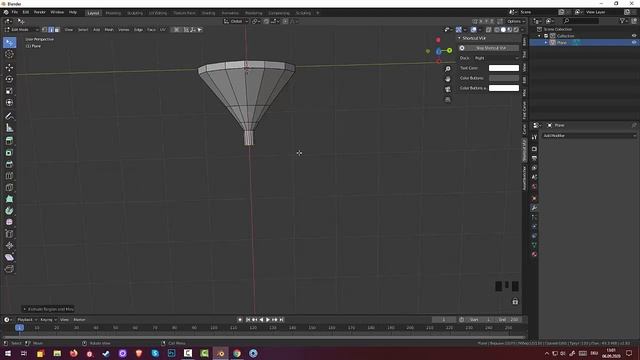
Task: Select the Rip Region tool
Action: [x=9, y=269]
